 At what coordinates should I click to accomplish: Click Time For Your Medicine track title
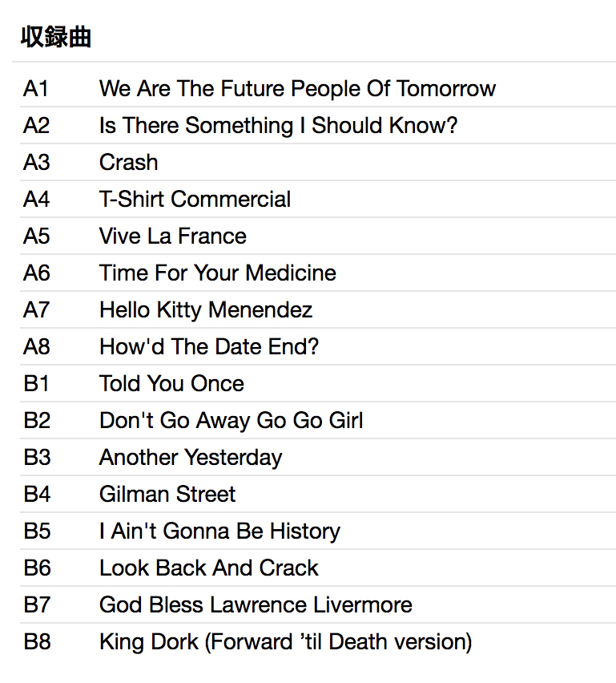(217, 273)
